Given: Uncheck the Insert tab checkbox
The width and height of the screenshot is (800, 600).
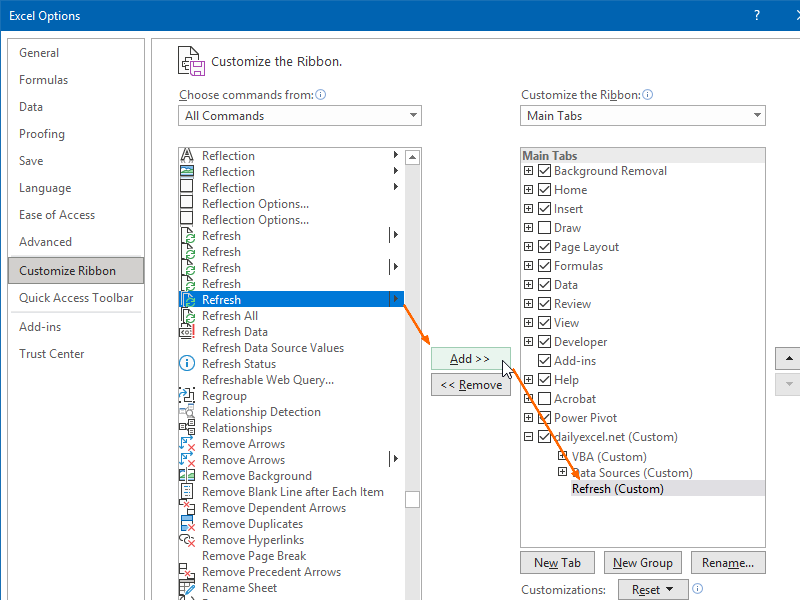Looking at the screenshot, I should (545, 209).
